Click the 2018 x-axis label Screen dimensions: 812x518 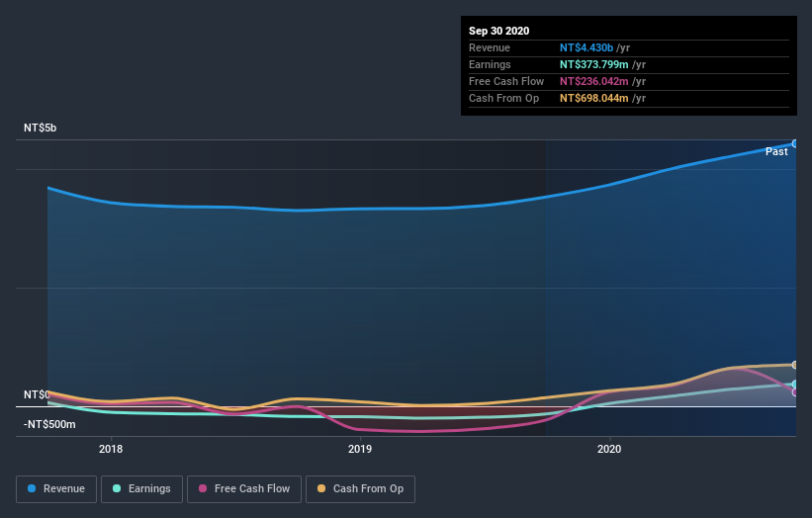pos(111,449)
